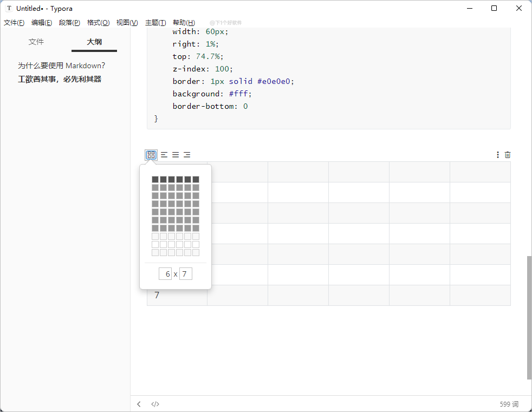
Task: Expand the 主题(T) theme menu
Action: pyautogui.click(x=155, y=23)
